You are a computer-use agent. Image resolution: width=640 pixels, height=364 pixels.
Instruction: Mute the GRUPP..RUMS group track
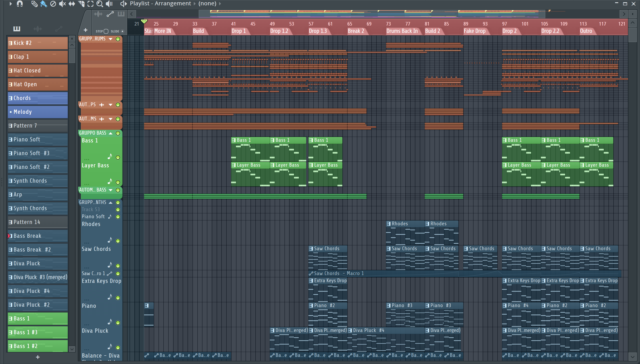(x=118, y=39)
